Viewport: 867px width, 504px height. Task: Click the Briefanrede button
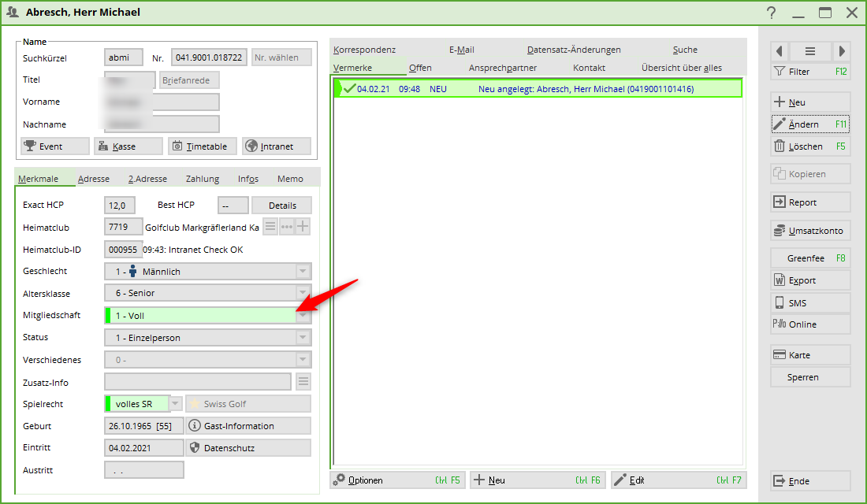pyautogui.click(x=189, y=80)
